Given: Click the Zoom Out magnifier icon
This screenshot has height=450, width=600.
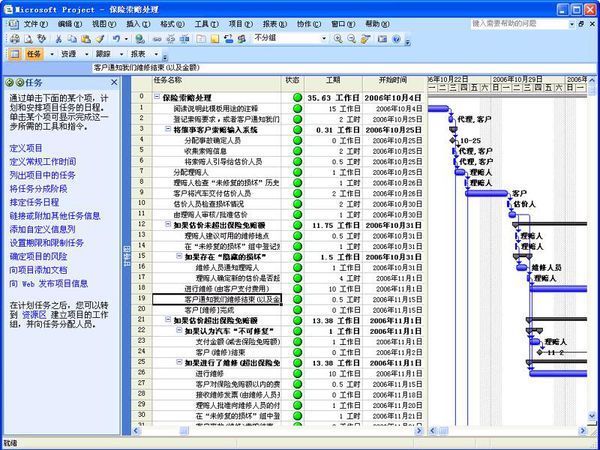Looking at the screenshot, I should point(351,39).
